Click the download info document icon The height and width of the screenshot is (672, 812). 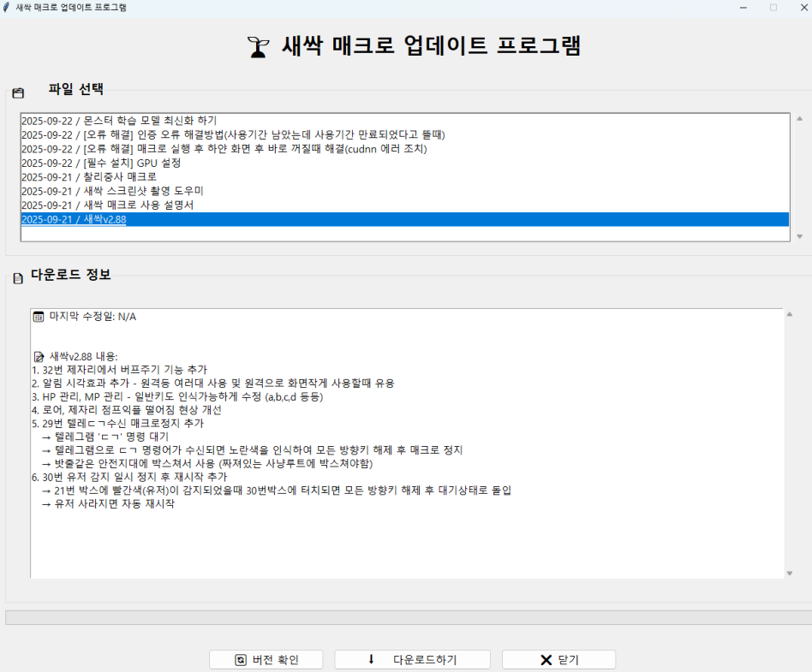(x=18, y=278)
